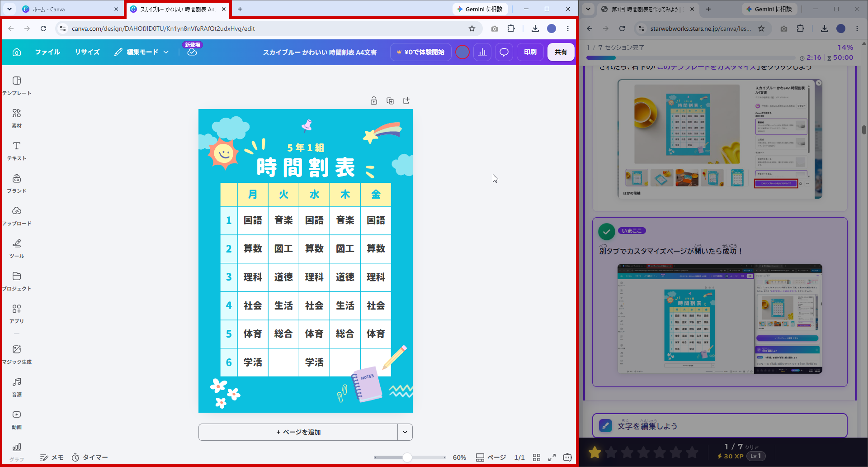Open the テンプレート panel
Image resolution: width=868 pixels, height=467 pixels.
[x=17, y=86]
